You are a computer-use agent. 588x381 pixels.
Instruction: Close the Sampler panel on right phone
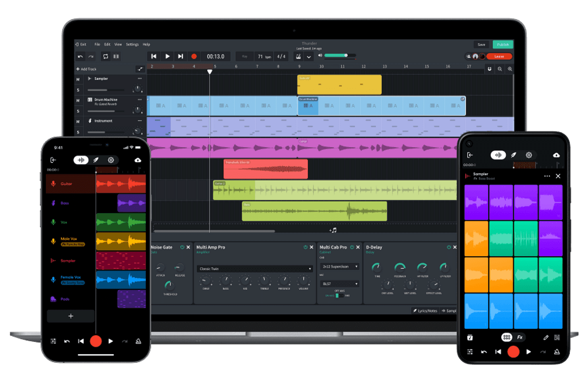click(558, 176)
